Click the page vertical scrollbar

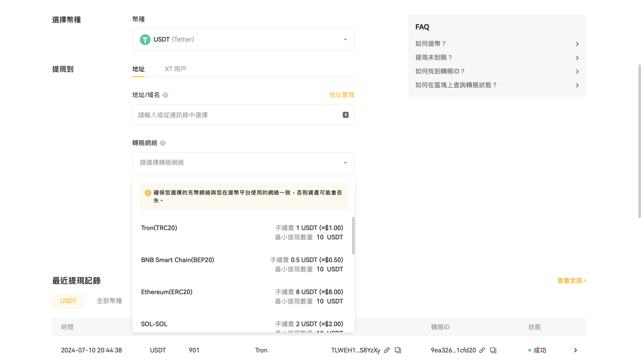[x=639, y=141]
